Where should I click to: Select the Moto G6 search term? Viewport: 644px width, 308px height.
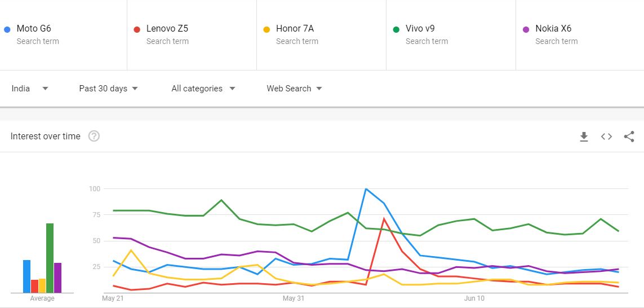34,29
